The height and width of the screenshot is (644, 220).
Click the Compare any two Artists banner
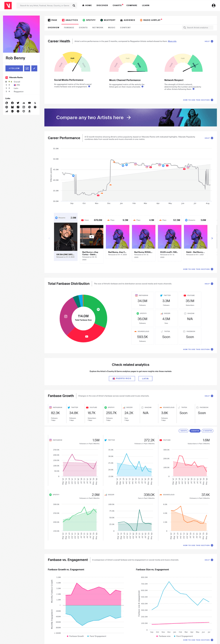[131, 118]
